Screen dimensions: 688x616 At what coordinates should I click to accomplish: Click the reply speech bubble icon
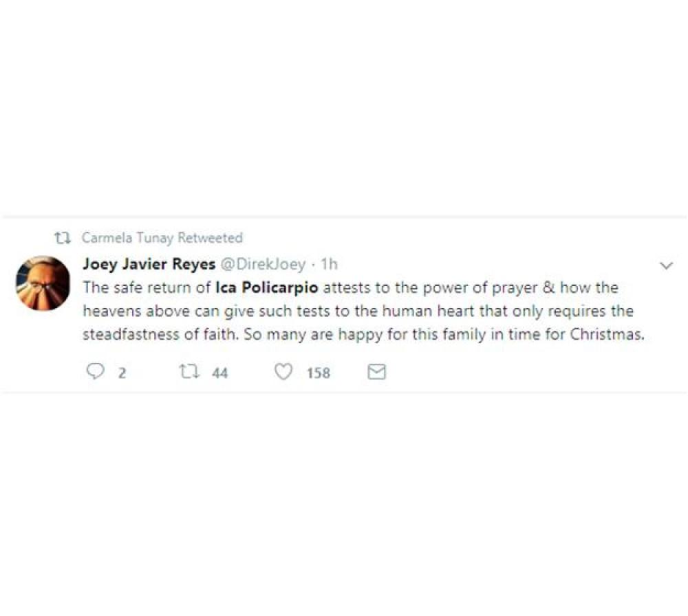[94, 372]
